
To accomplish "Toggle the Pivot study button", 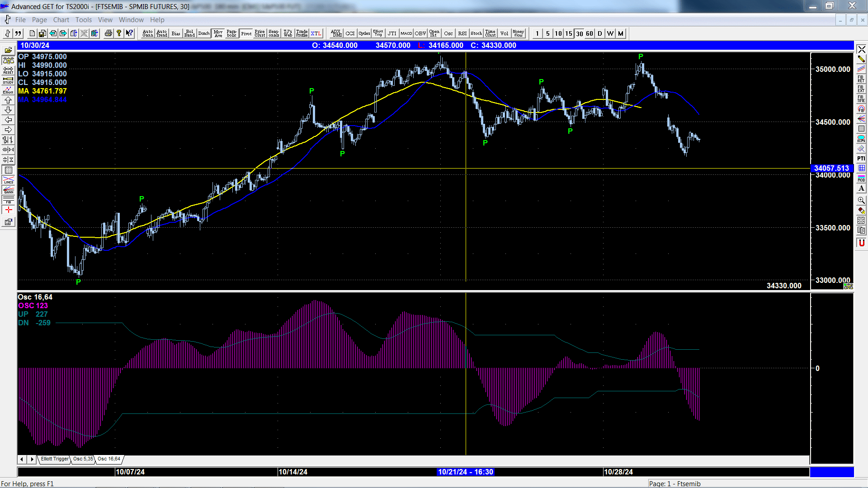I will [246, 33].
